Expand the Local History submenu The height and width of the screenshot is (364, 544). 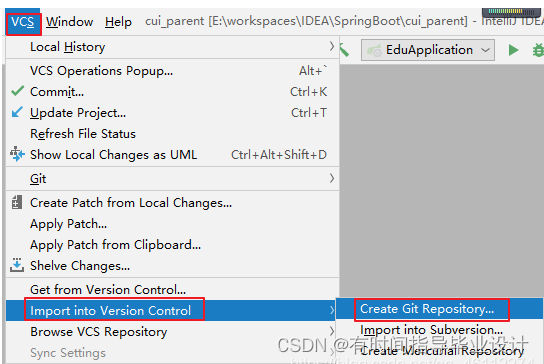[x=172, y=46]
